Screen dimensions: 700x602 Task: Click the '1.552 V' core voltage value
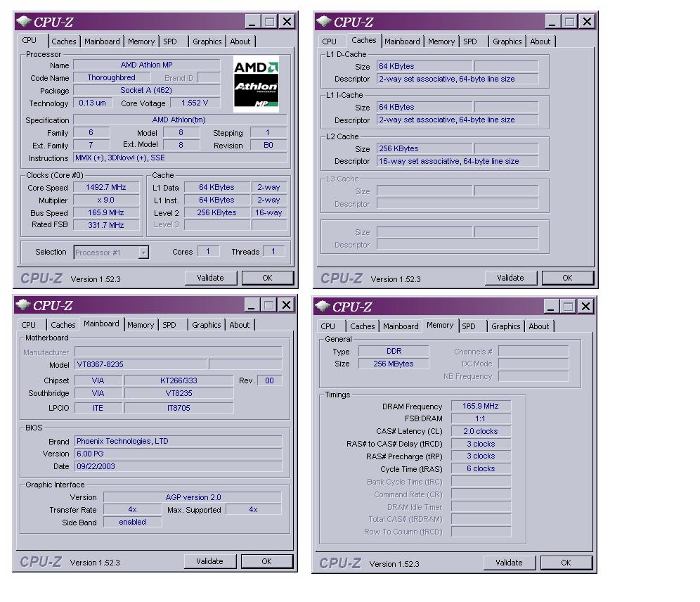[x=195, y=103]
